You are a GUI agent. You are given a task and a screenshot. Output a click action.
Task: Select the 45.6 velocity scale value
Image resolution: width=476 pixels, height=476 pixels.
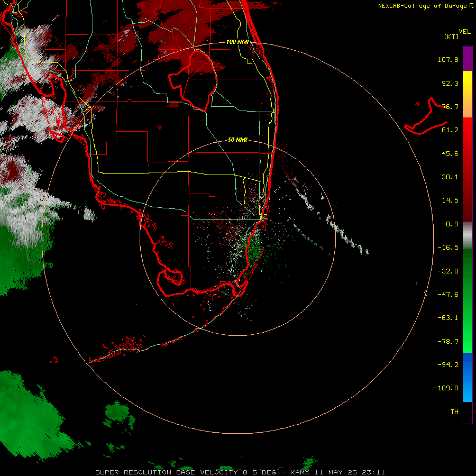450,153
